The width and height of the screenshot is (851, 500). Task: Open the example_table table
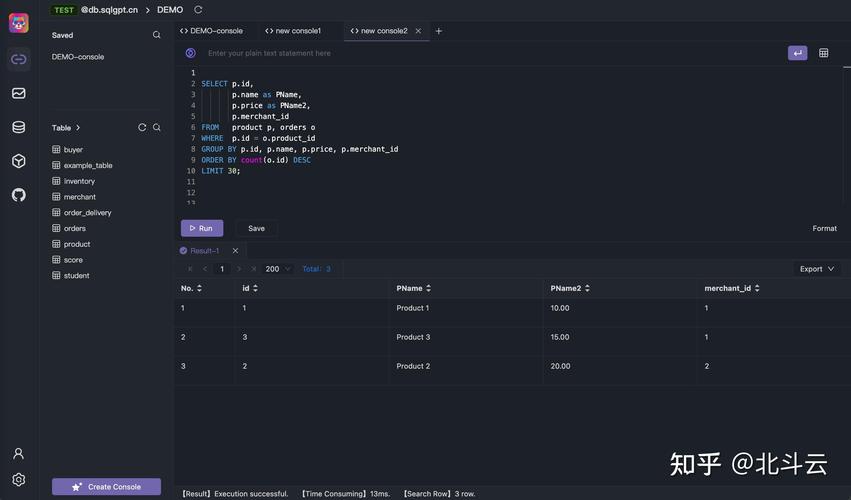tap(82, 165)
